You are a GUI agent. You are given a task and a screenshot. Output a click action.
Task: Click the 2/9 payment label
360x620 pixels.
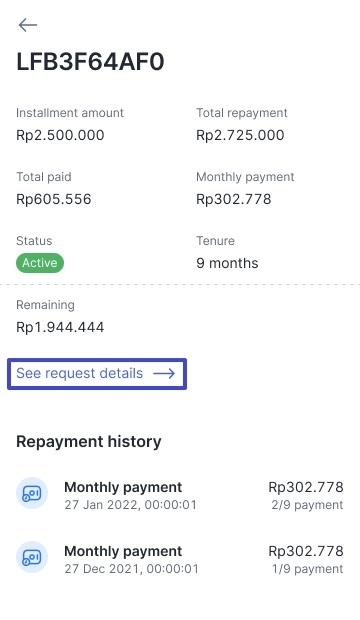pos(307,505)
